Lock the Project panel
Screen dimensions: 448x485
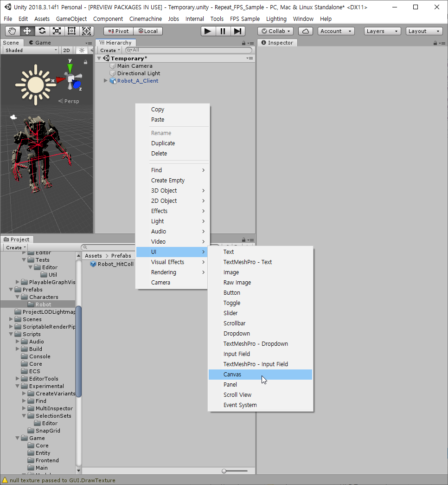click(243, 240)
